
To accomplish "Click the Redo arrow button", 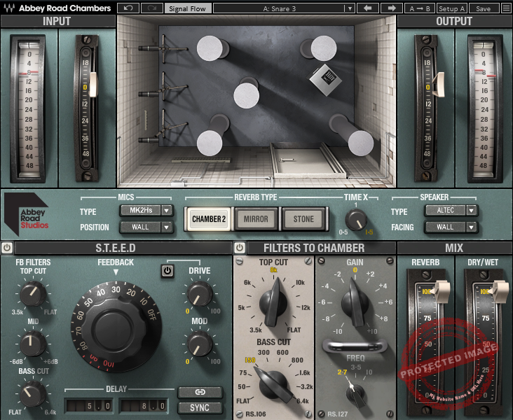I will click(x=152, y=8).
